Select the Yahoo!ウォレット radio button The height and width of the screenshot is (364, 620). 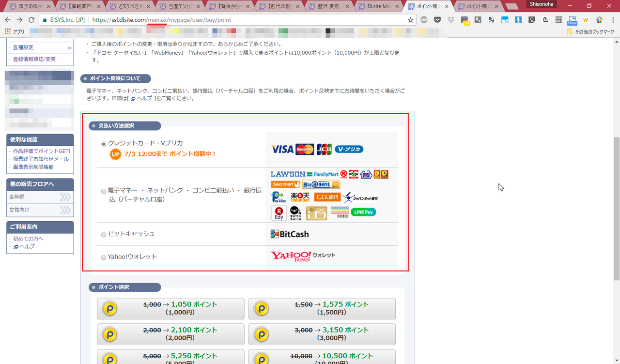coord(104,258)
